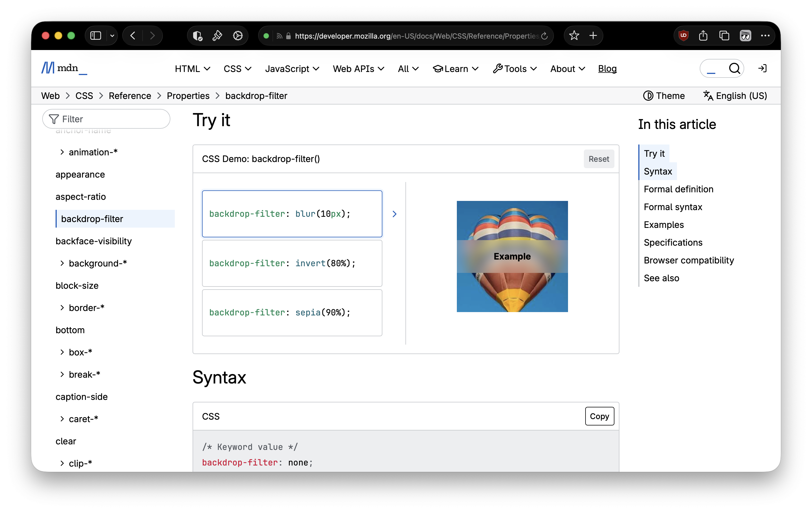
Task: Click the share icon in browser toolbar
Action: (x=703, y=35)
